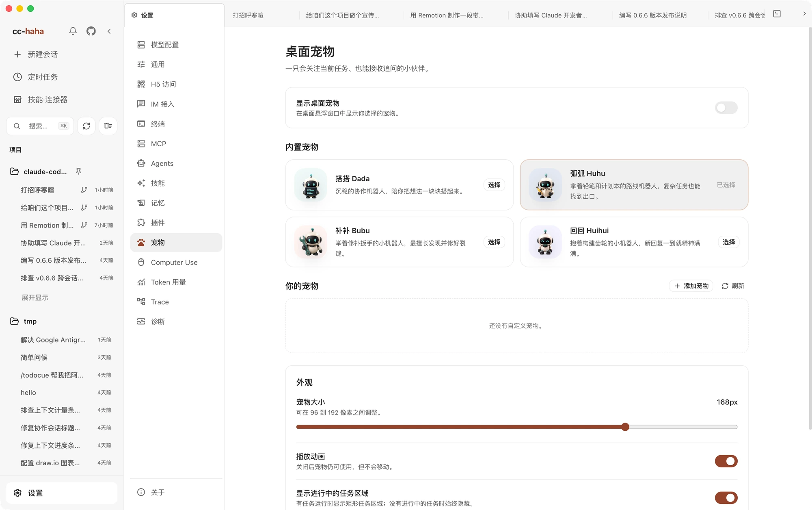Open H5 访问 settings section

(x=176, y=84)
